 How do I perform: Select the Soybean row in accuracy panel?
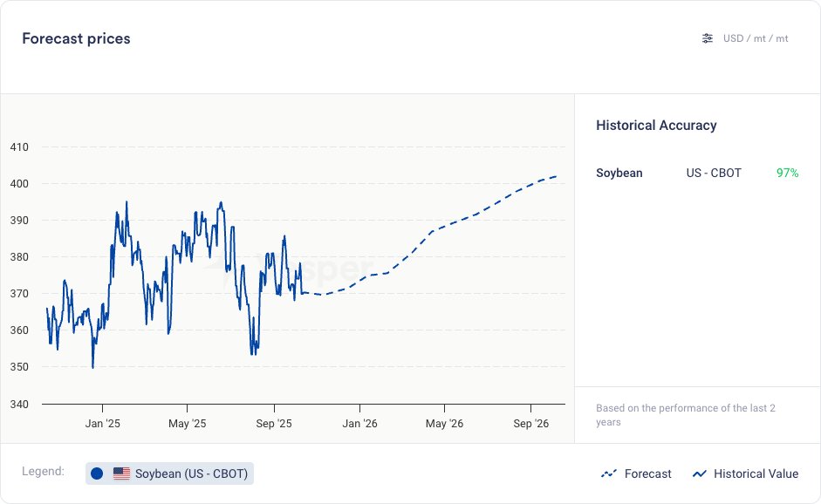coord(619,173)
